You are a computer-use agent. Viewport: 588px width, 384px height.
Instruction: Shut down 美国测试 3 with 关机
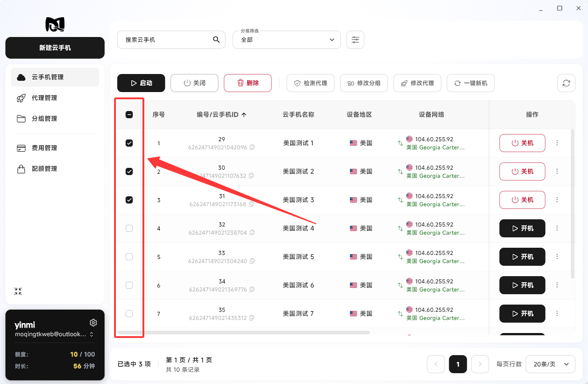click(x=522, y=200)
